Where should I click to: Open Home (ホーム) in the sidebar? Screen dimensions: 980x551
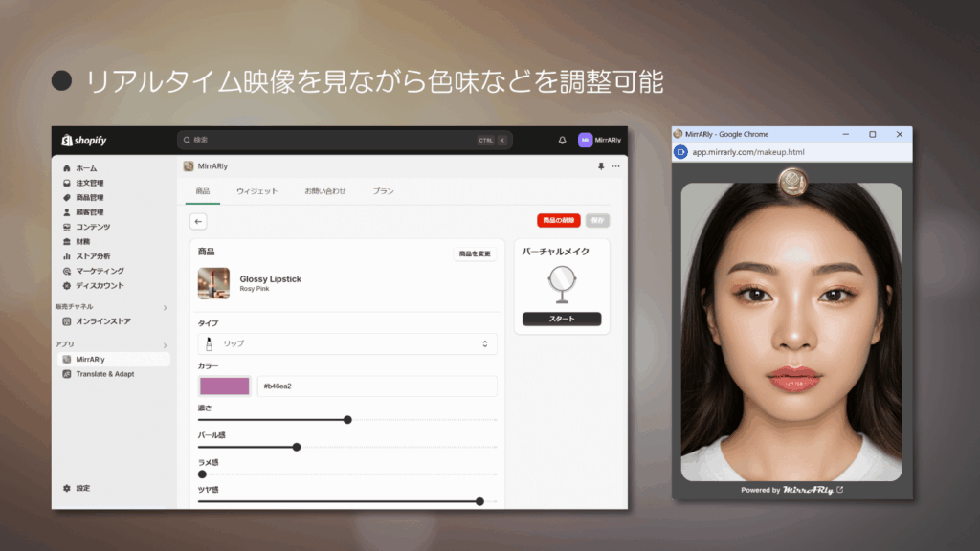(x=86, y=168)
